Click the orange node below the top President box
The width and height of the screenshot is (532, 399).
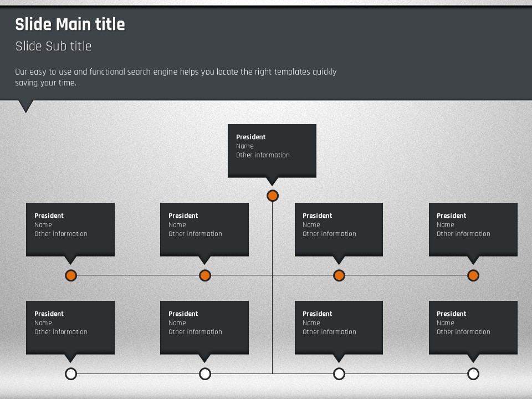[x=272, y=196]
